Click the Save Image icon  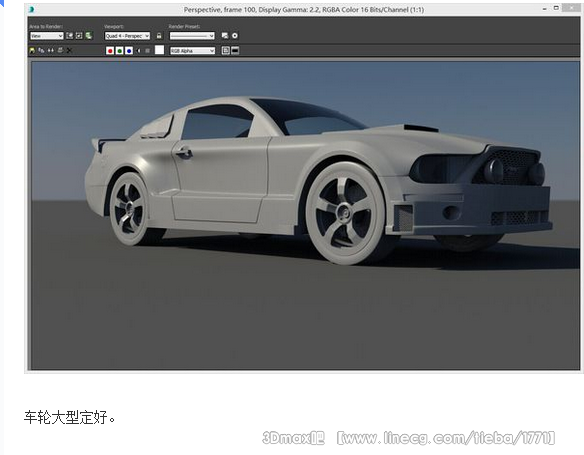(32, 50)
